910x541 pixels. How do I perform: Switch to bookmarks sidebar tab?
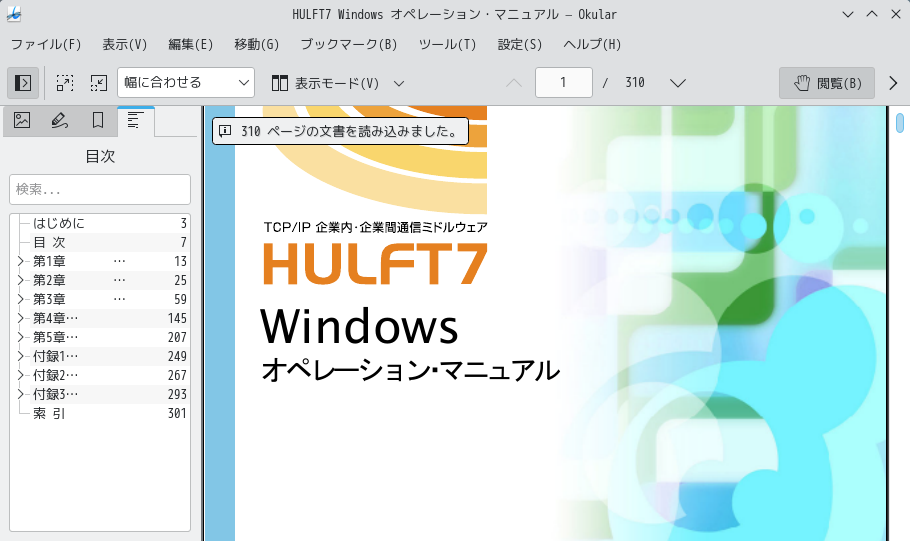click(98, 120)
